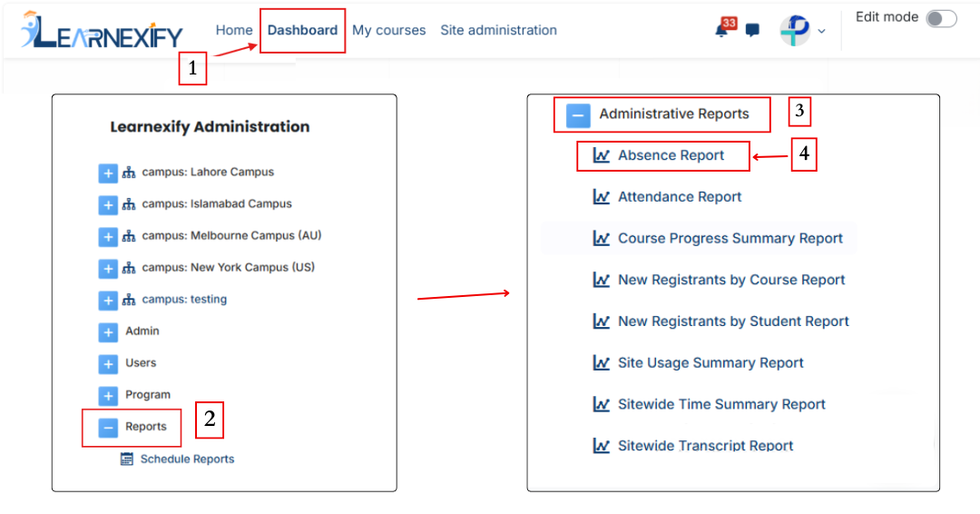Click the Learnexify logo

(102, 29)
